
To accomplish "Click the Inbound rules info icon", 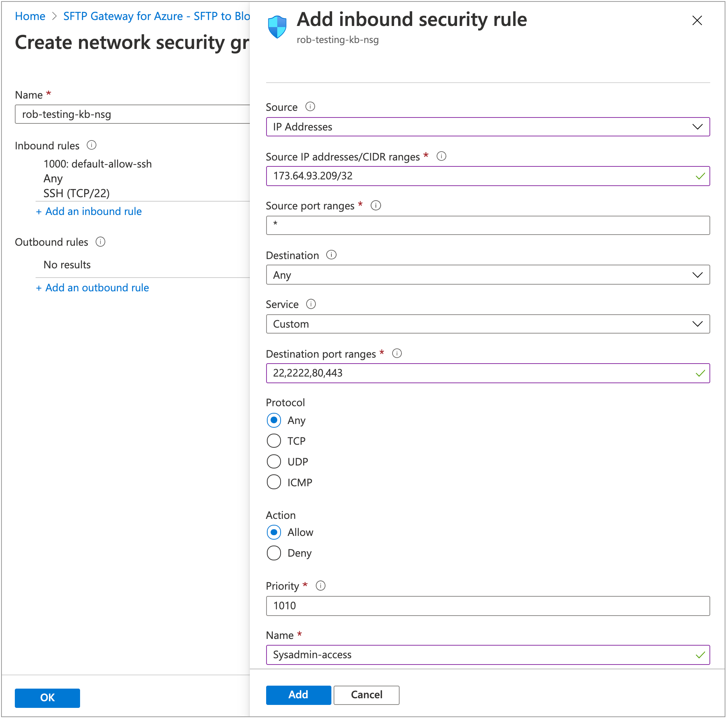I will tap(92, 145).
